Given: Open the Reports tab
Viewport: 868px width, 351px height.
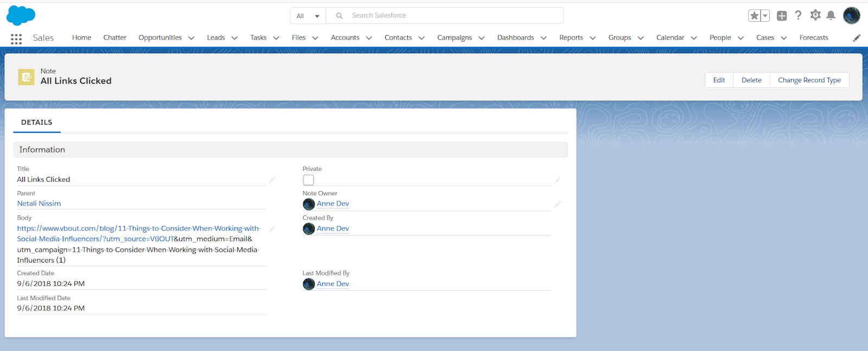Looking at the screenshot, I should [x=571, y=37].
